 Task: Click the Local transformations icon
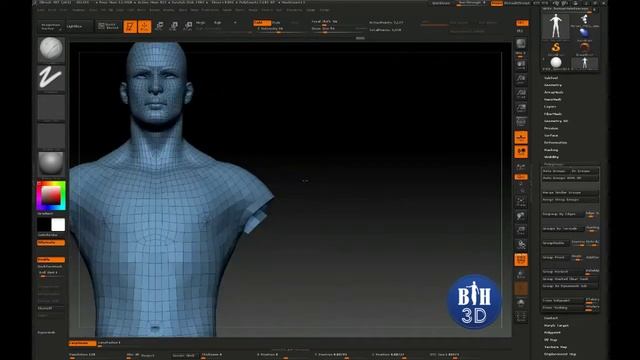click(521, 152)
